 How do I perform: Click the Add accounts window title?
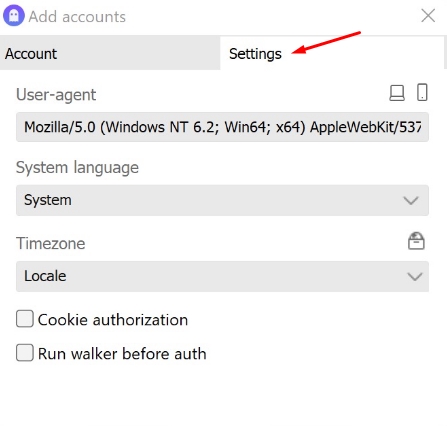[77, 17]
